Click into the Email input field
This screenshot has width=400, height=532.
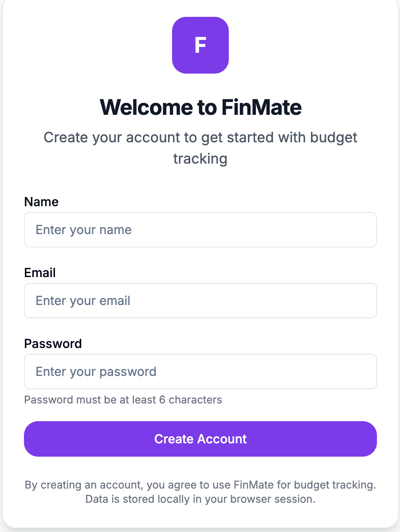click(200, 301)
